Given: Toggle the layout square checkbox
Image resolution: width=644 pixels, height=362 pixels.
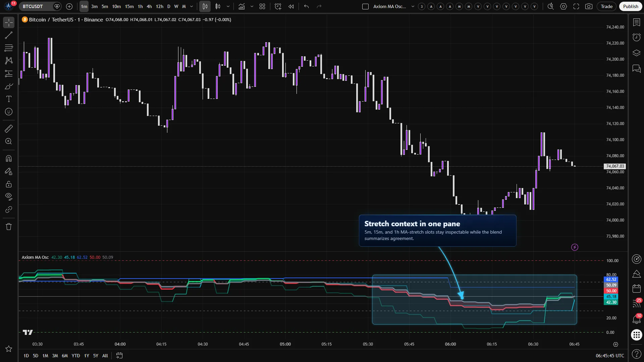Looking at the screenshot, I should [x=366, y=6].
